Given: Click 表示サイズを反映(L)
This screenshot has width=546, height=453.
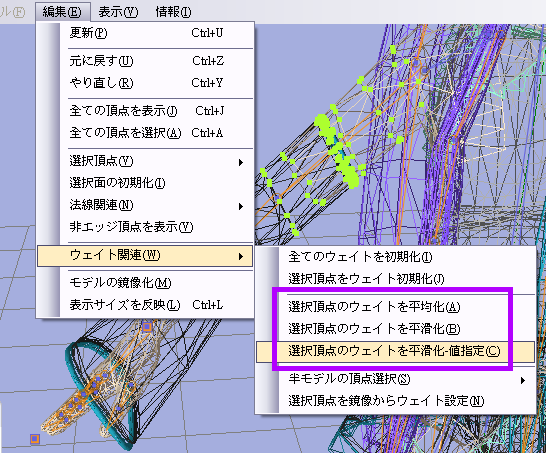Looking at the screenshot, I should click(145, 305).
